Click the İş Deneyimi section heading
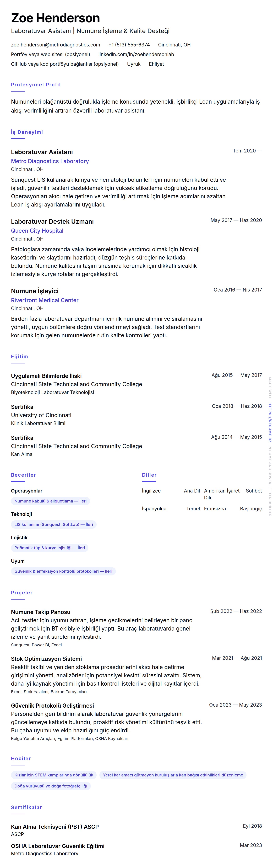 coord(27,132)
